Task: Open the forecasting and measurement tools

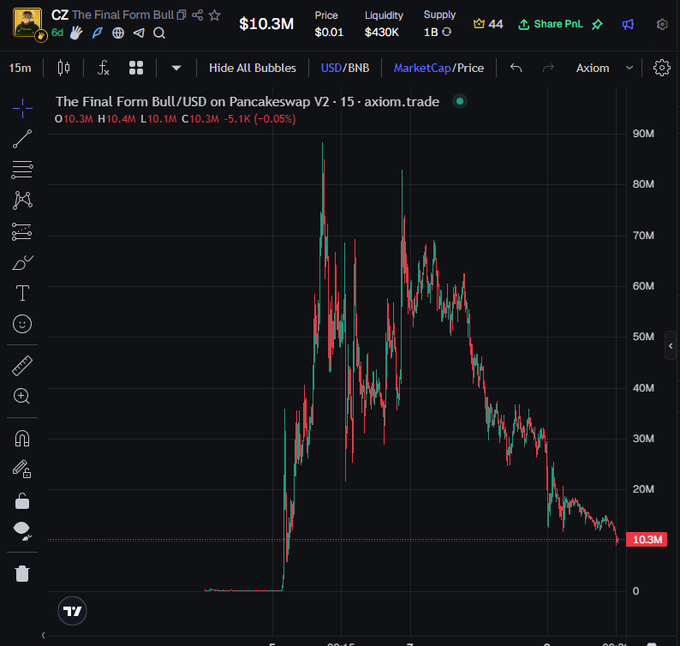Action: 22,232
